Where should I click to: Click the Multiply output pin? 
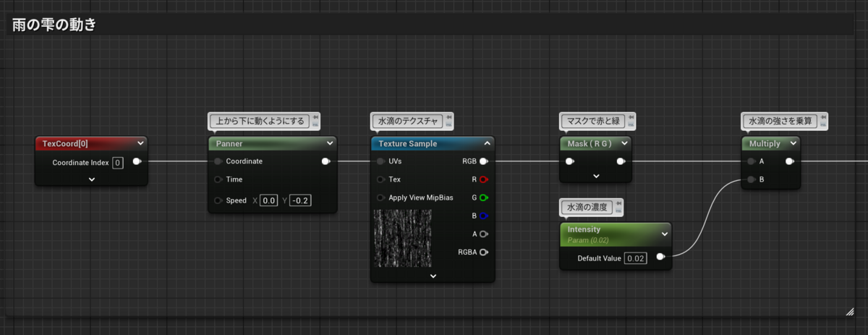[x=789, y=161]
